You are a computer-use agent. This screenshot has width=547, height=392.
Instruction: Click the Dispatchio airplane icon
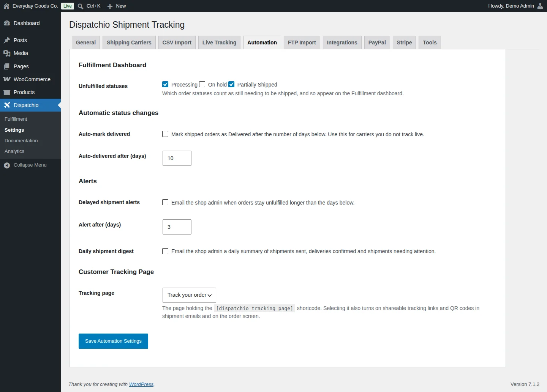point(7,105)
